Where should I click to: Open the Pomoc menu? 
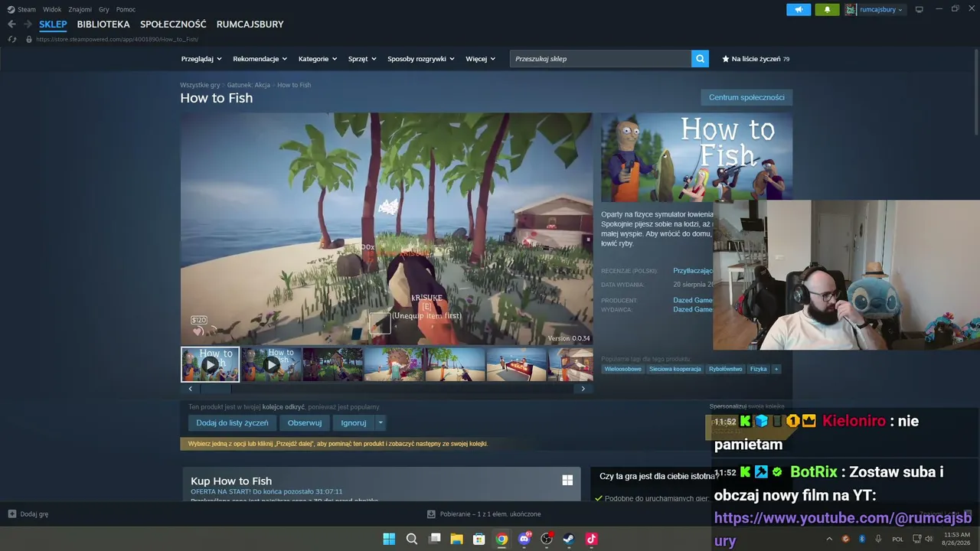point(126,9)
